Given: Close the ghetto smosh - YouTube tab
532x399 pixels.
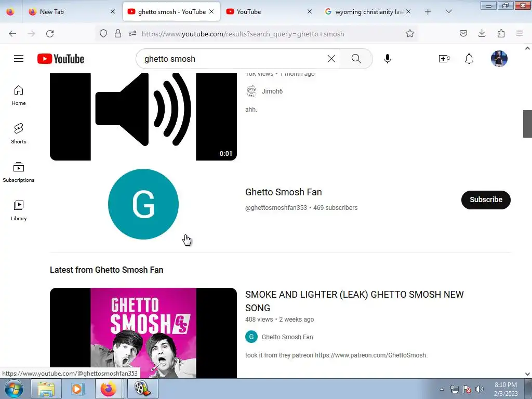Looking at the screenshot, I should pyautogui.click(x=211, y=11).
